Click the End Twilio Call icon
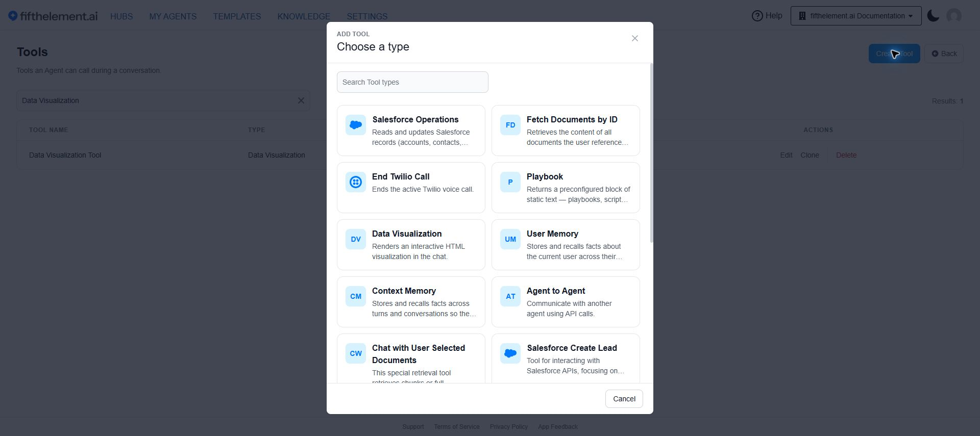Screen dimensions: 980x436 pos(356,182)
